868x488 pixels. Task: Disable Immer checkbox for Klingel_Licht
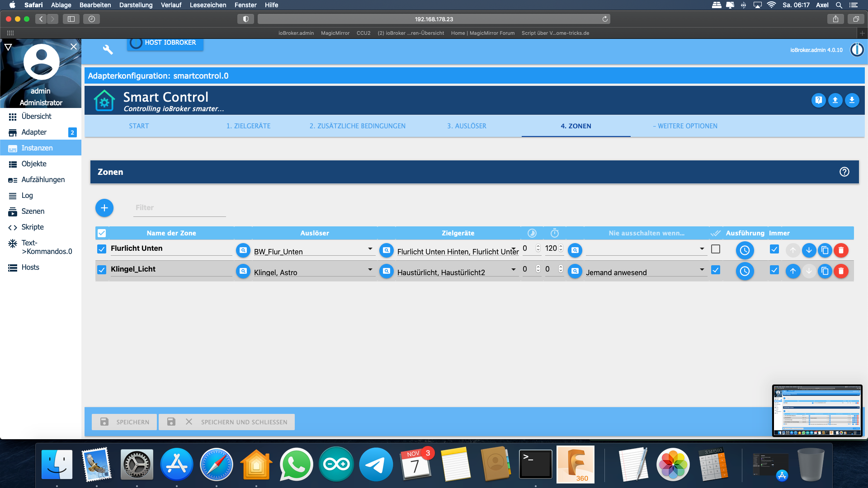pyautogui.click(x=774, y=270)
